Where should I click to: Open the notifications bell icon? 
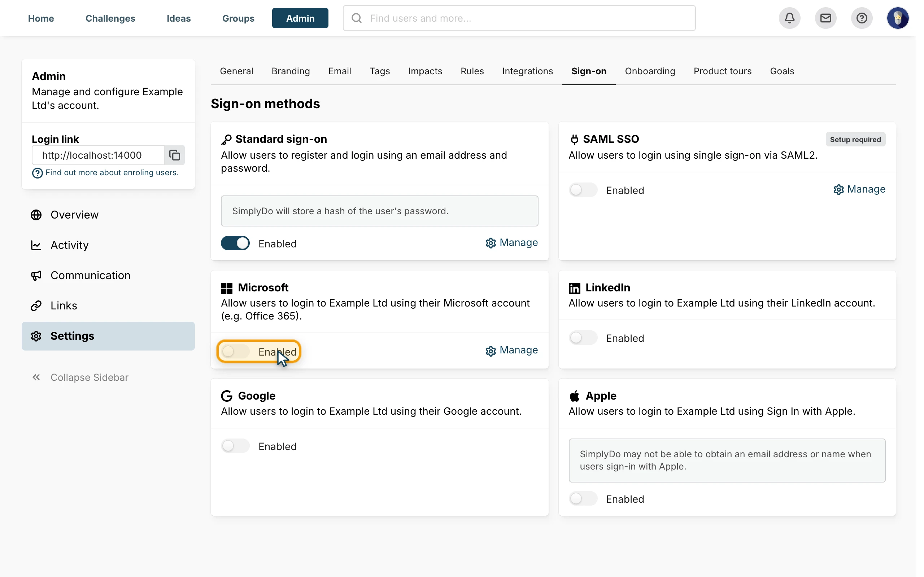tap(790, 18)
